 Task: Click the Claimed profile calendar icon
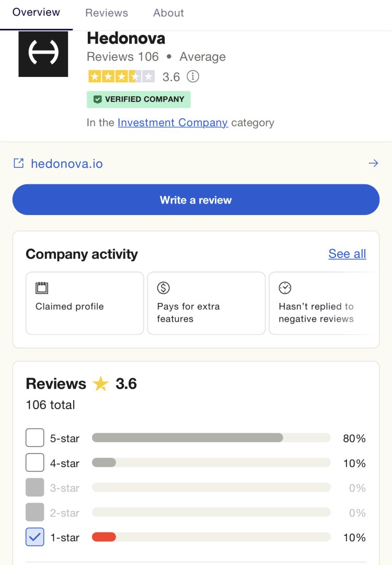tap(41, 288)
